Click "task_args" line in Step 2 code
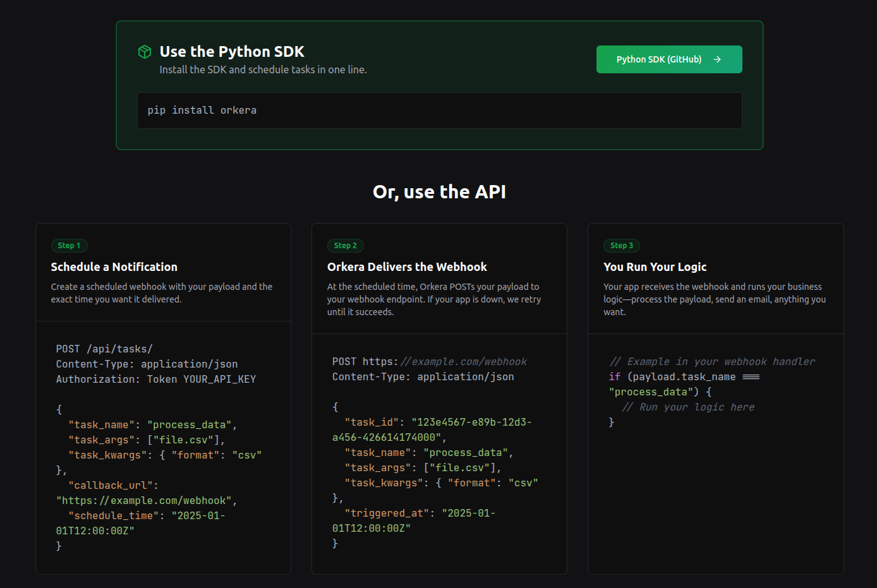The width and height of the screenshot is (877, 588). [x=423, y=468]
